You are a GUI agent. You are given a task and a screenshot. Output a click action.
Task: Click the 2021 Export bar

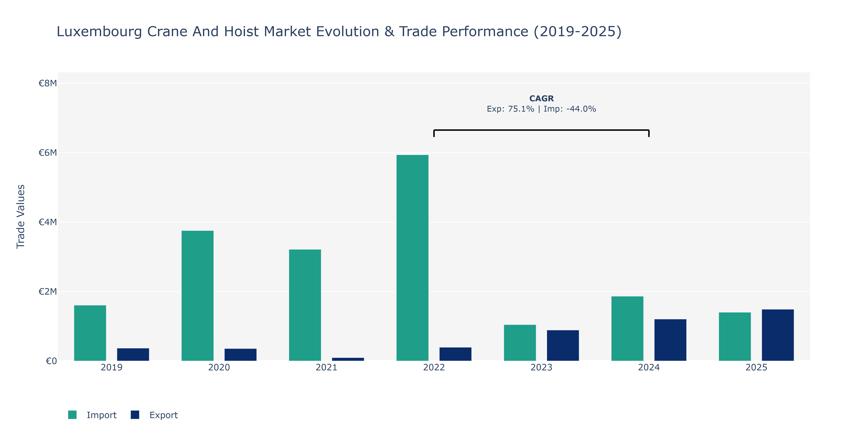348,359
